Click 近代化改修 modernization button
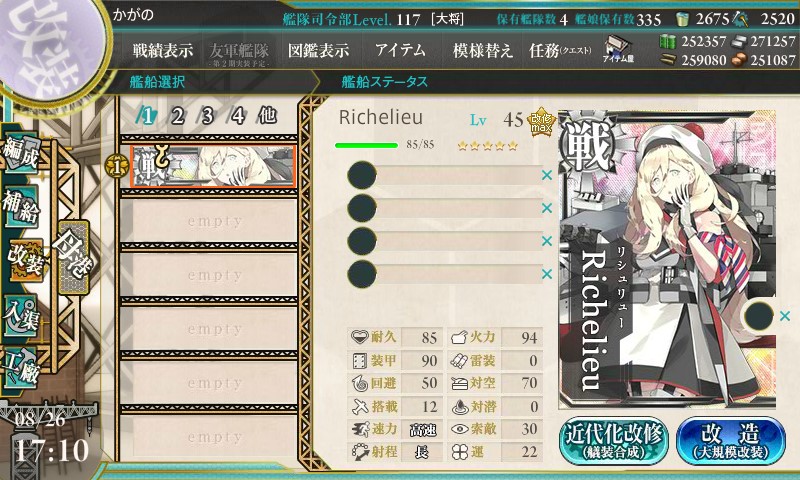 (x=614, y=440)
